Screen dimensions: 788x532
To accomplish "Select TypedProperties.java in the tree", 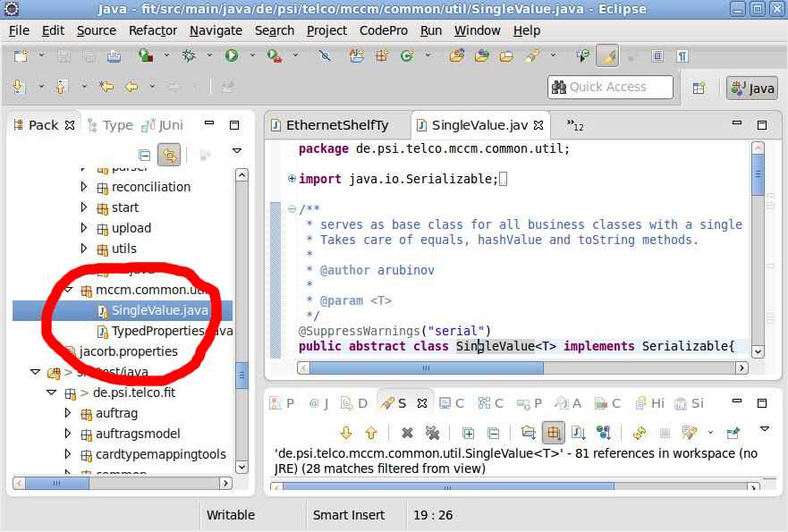I will 165,331.
